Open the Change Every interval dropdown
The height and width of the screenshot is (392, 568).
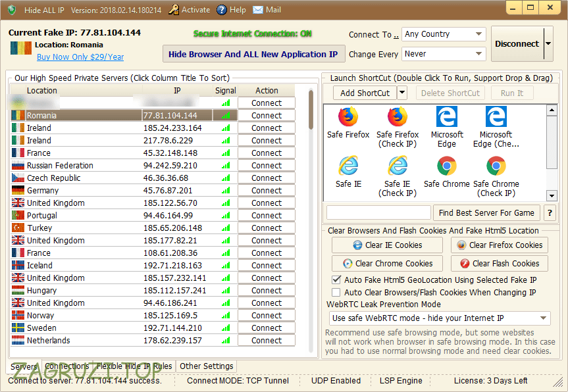[x=443, y=54]
